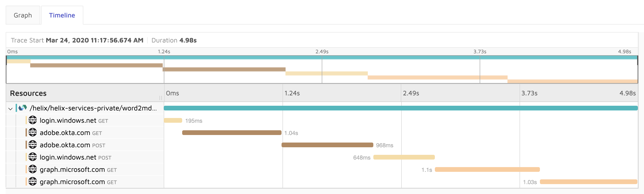
Task: Click the globe icon on the last graph.microsoft.com row
Action: pyautogui.click(x=33, y=182)
